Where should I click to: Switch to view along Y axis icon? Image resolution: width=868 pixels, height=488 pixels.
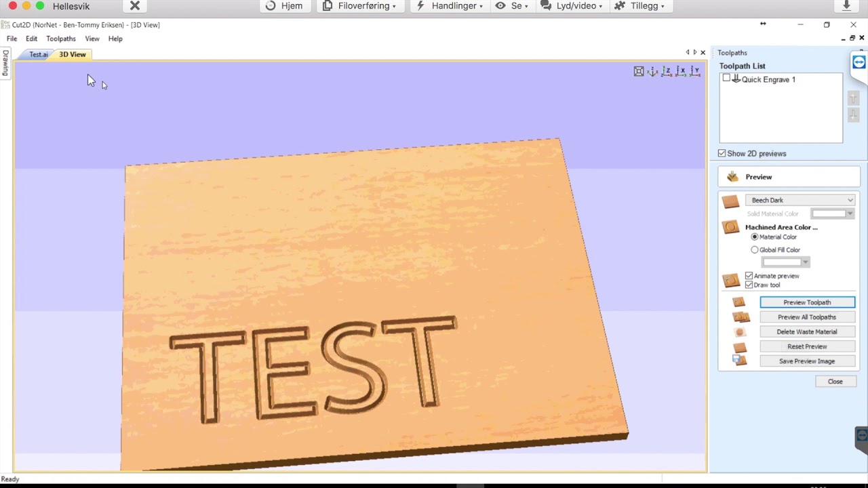(694, 71)
